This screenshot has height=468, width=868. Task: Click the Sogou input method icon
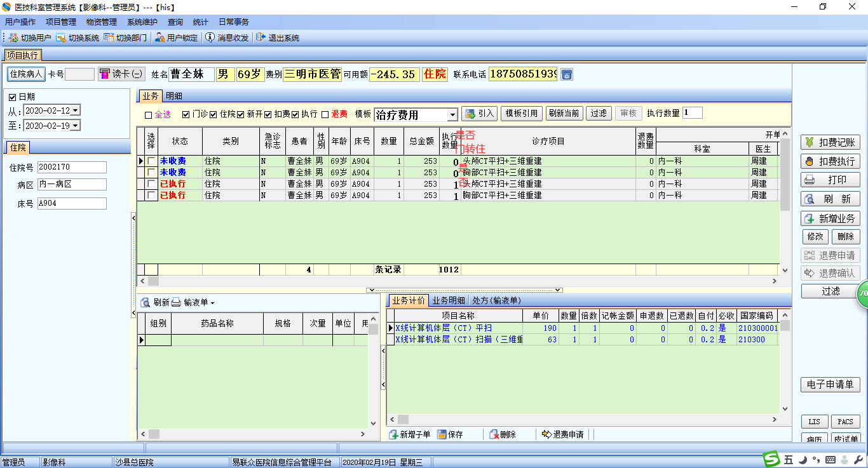[x=771, y=459]
